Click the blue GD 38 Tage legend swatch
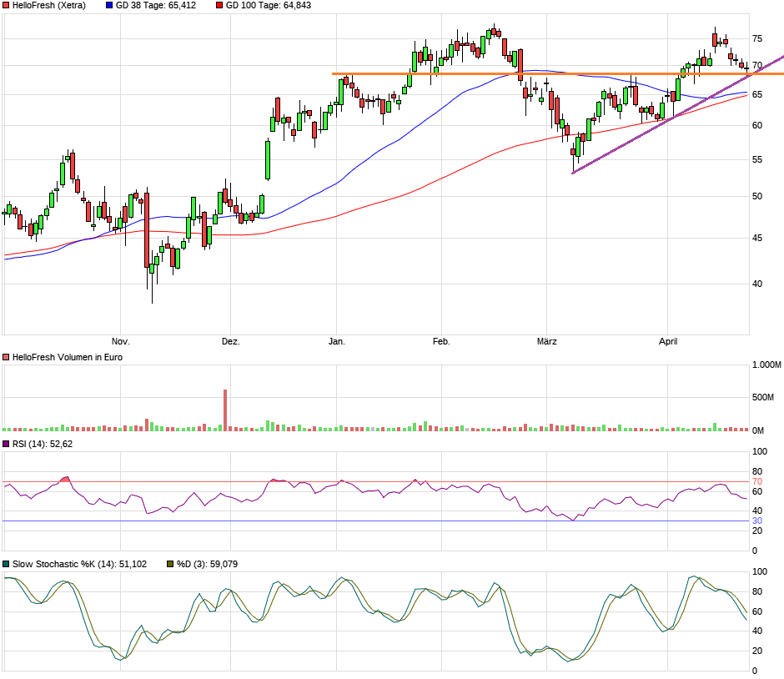This screenshot has height=679, width=784. pos(109,6)
